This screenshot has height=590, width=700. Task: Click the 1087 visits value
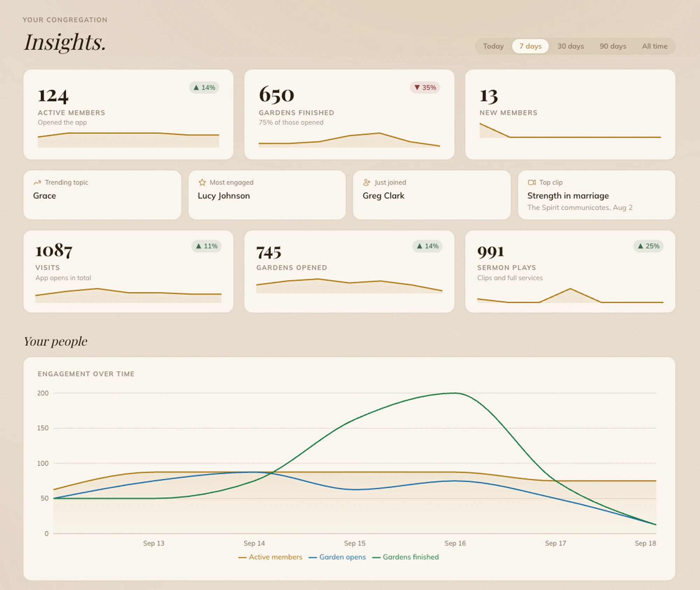click(54, 251)
